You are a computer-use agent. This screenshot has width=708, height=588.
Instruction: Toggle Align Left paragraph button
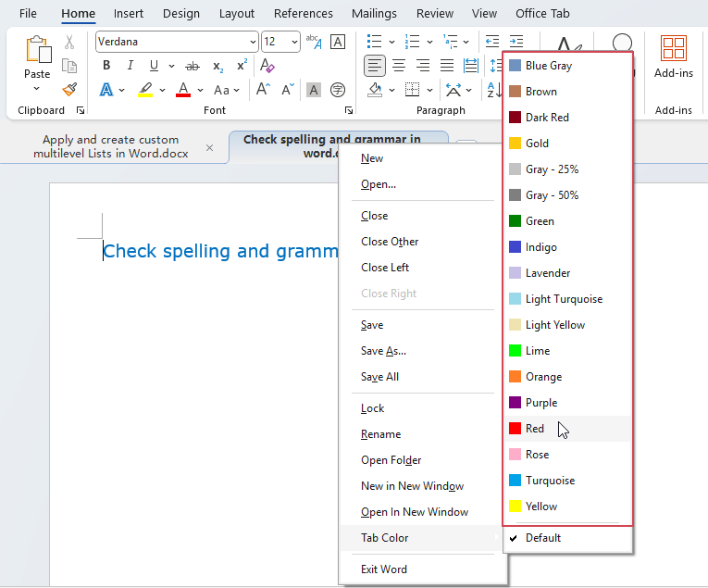375,66
